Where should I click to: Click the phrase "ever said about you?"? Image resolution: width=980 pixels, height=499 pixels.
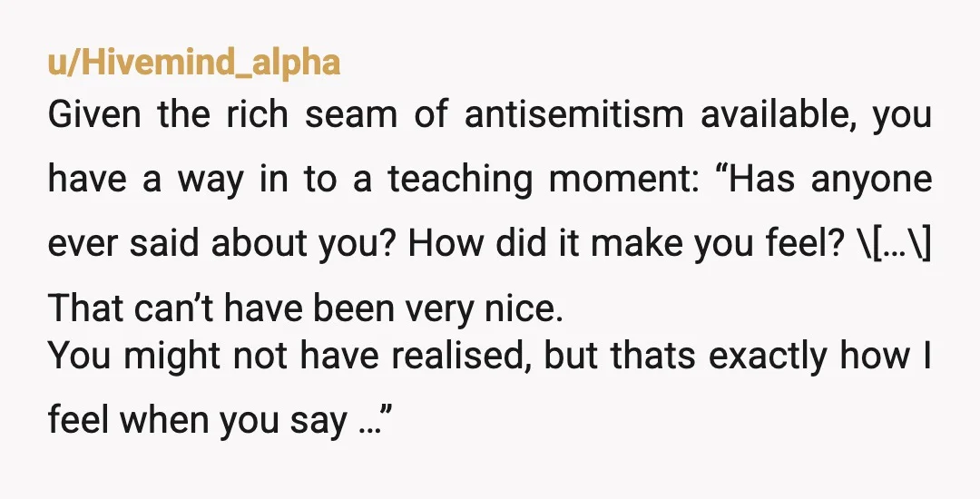tap(222, 243)
